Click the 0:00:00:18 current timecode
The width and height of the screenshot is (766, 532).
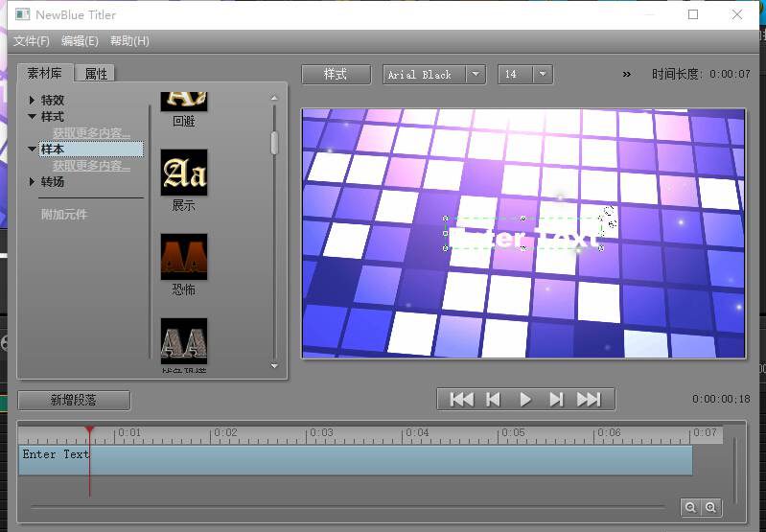721,399
